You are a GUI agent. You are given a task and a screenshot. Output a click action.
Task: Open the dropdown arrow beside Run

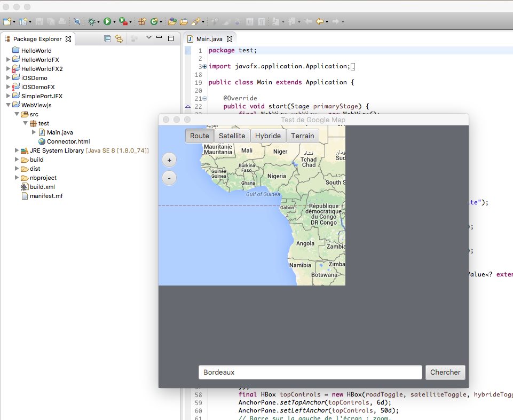click(x=114, y=22)
